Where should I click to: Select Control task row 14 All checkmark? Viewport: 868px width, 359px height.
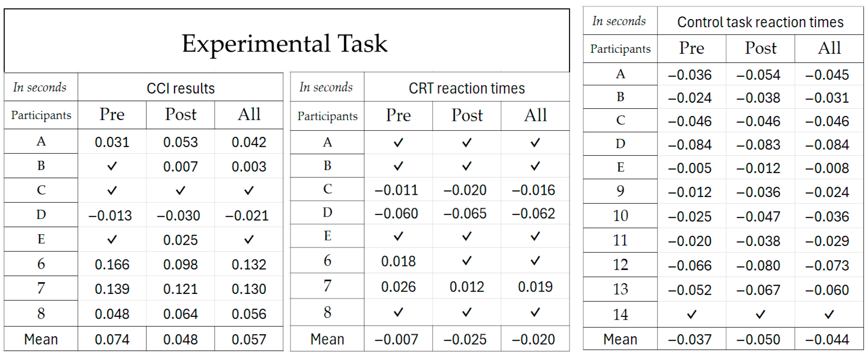tap(829, 315)
